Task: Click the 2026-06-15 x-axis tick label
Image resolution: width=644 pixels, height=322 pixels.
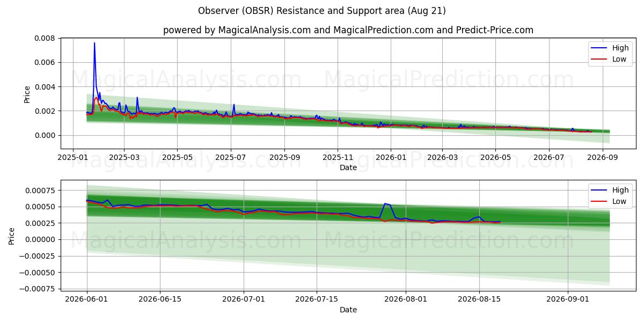Action: click(x=160, y=300)
